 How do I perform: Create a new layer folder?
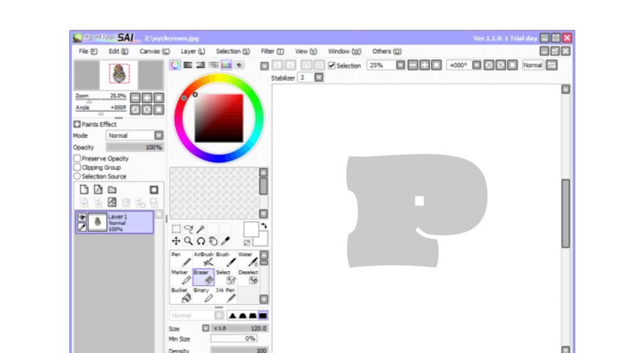click(112, 189)
